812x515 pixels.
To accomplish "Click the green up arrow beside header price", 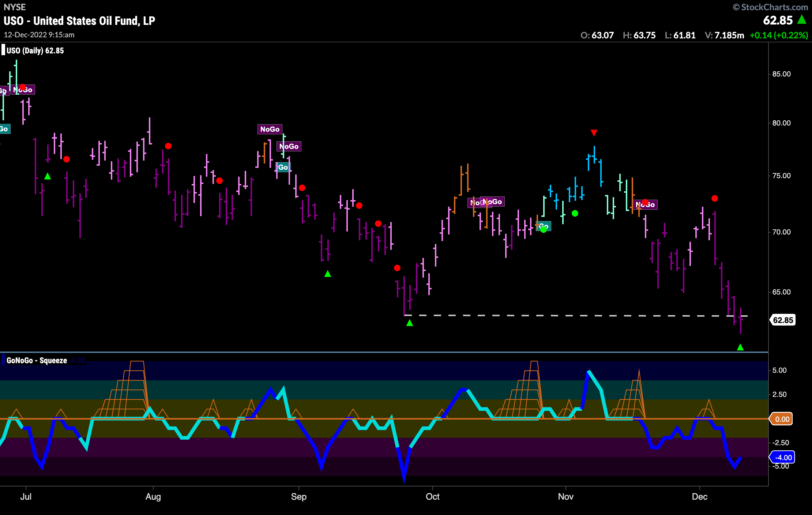I will click(802, 19).
